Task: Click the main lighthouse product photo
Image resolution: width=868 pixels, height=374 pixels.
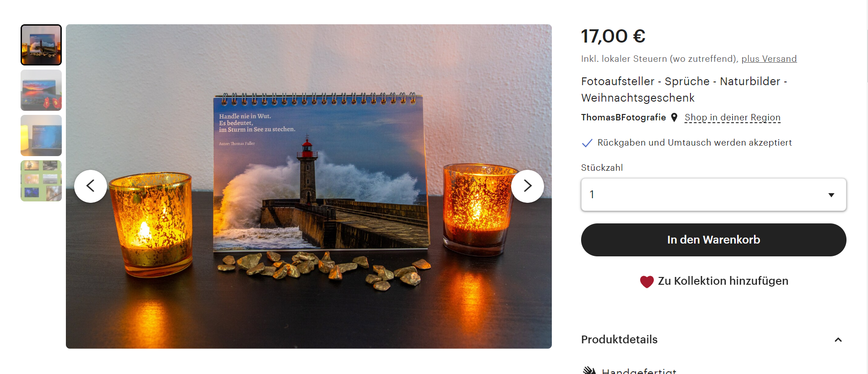Action: coord(309,186)
